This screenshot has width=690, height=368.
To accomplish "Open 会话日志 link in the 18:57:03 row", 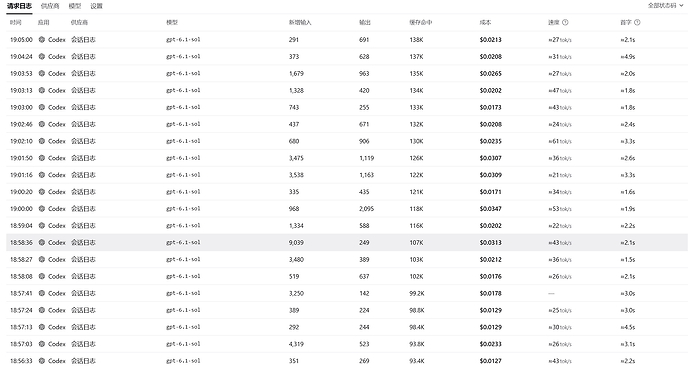I will coord(83,344).
